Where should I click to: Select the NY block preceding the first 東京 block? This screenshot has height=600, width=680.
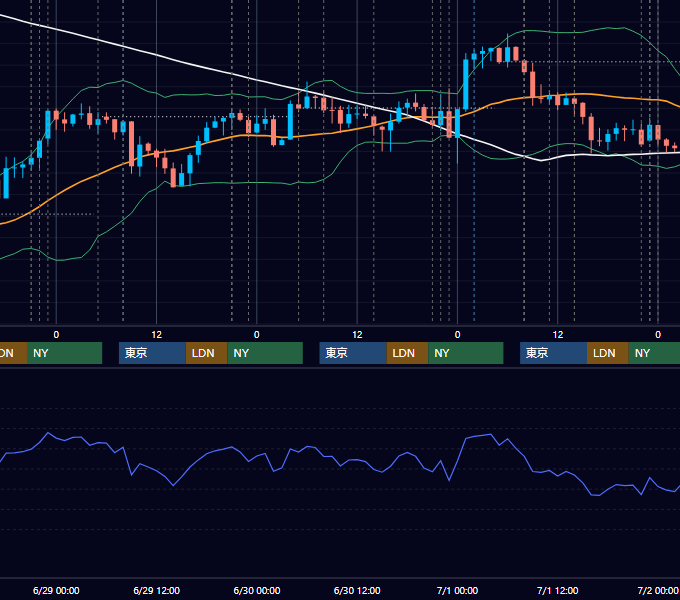pos(64,353)
